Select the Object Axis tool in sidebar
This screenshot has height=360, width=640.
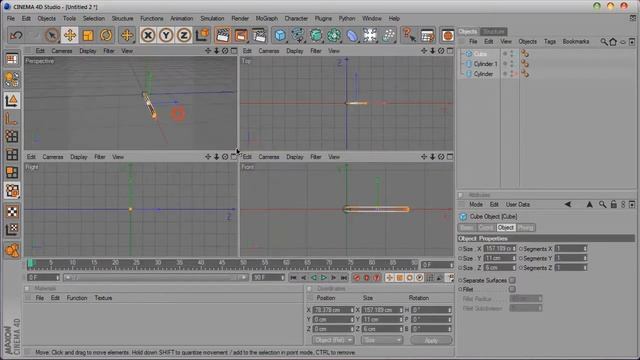point(12,119)
